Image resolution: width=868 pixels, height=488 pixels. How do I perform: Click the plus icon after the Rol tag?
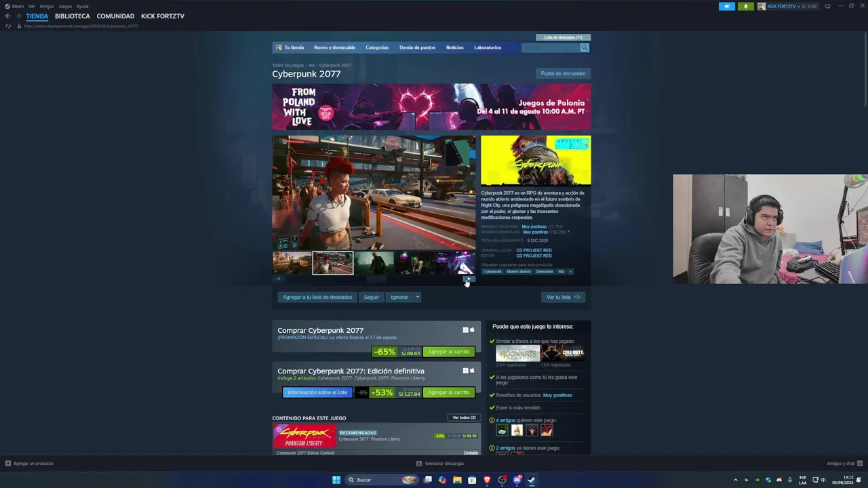(570, 272)
